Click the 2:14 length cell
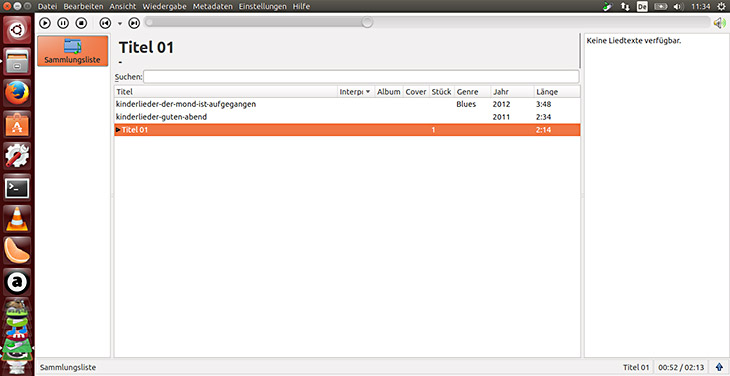 click(543, 130)
